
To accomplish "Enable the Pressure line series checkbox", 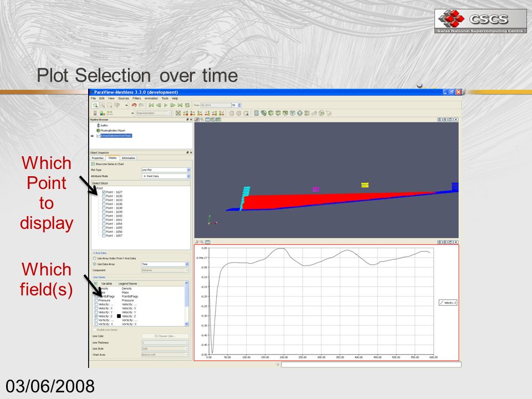I will click(96, 300).
